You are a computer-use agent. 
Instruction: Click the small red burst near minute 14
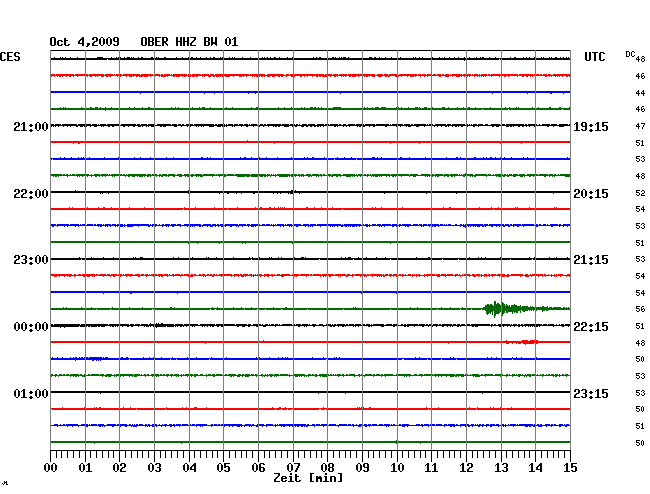[522, 342]
